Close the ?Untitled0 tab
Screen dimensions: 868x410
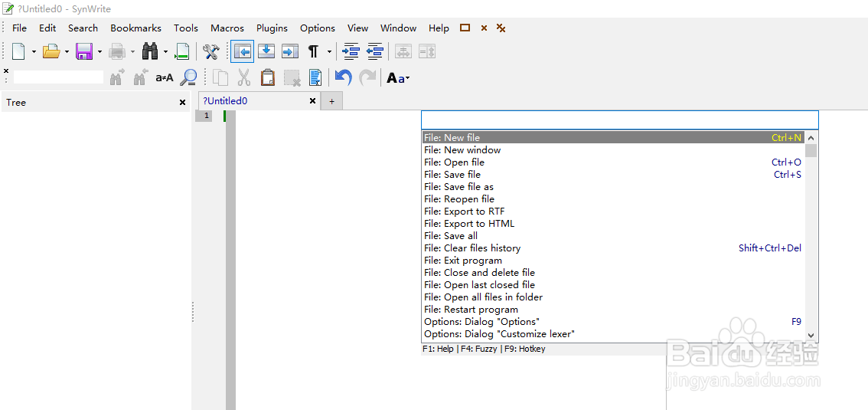312,101
